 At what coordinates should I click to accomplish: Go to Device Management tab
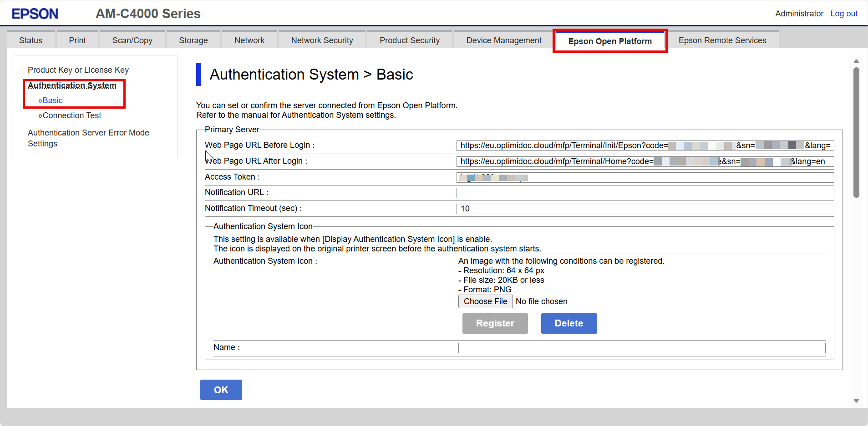(x=503, y=40)
